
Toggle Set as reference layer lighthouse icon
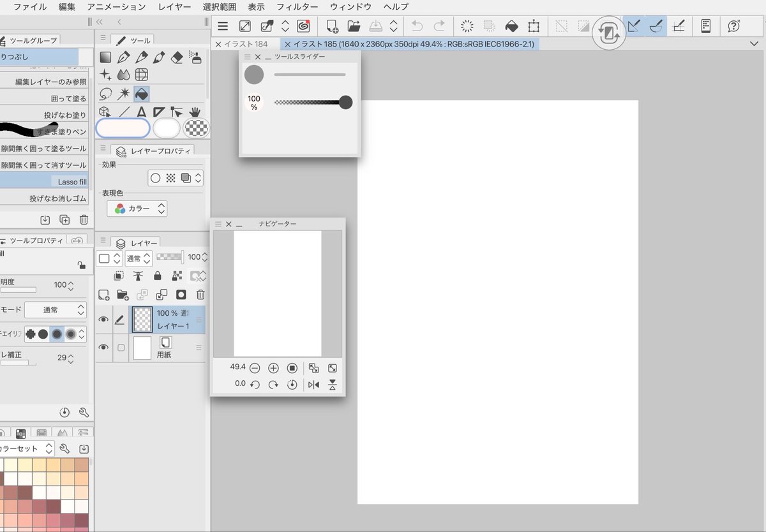click(x=138, y=276)
